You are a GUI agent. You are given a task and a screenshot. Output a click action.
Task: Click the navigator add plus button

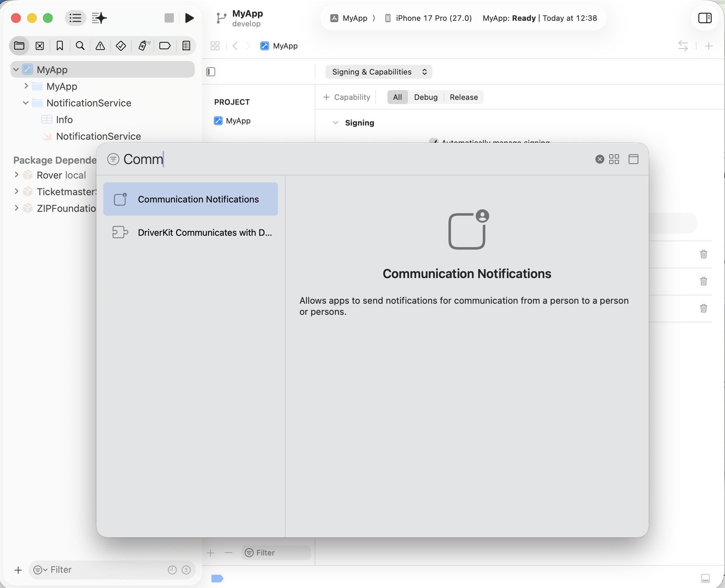pyautogui.click(x=18, y=570)
